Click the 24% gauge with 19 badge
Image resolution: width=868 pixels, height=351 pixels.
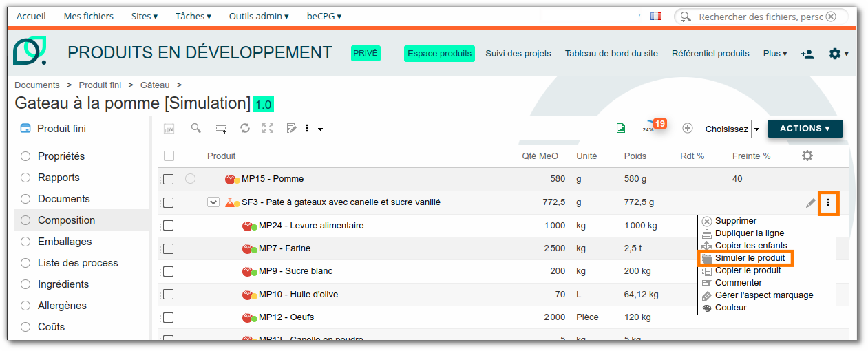654,127
